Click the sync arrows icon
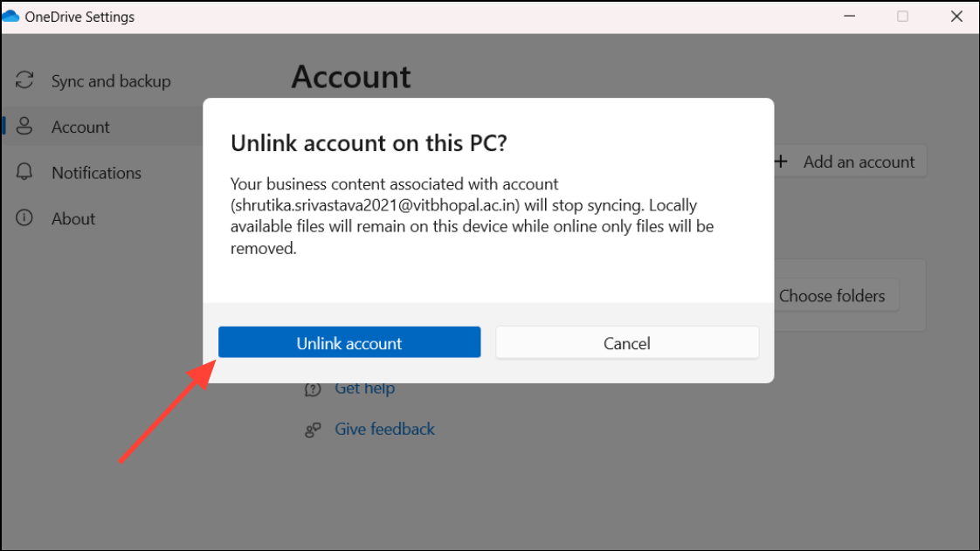 click(24, 80)
